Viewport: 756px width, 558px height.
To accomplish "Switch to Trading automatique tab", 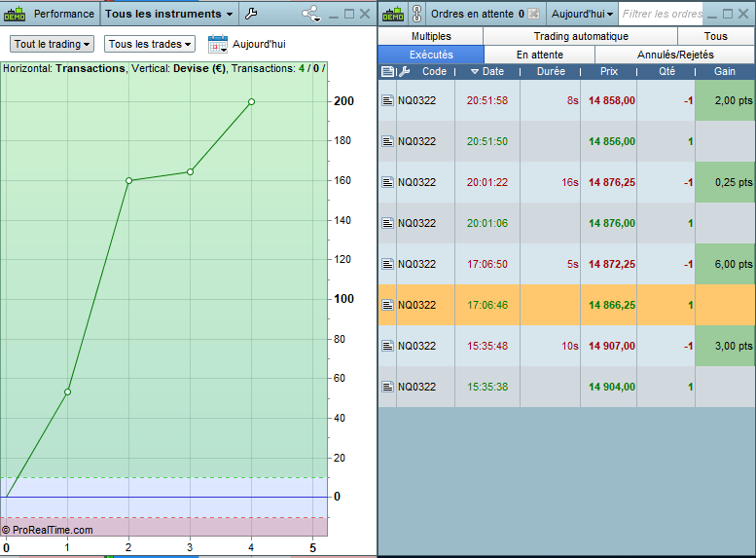I will tap(581, 36).
